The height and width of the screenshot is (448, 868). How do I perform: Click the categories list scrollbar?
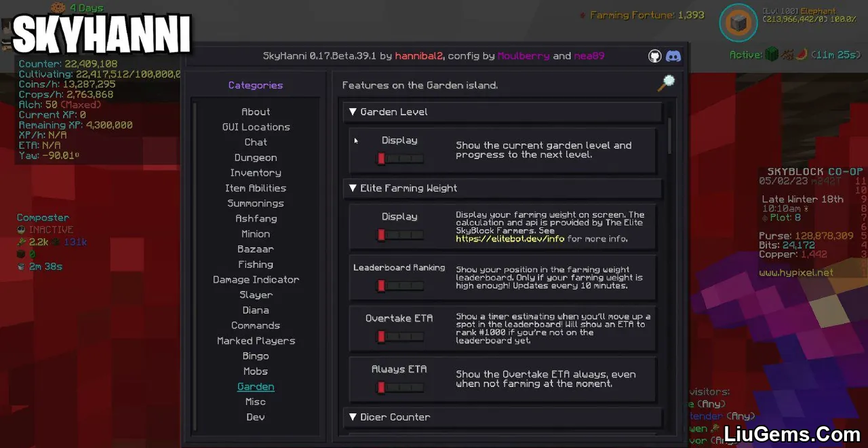point(195,265)
